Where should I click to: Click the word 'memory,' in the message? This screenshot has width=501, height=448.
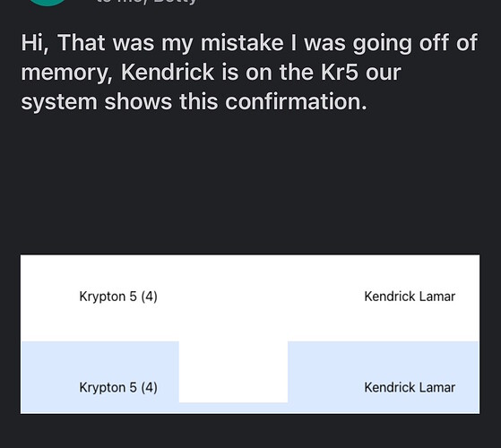[67, 73]
